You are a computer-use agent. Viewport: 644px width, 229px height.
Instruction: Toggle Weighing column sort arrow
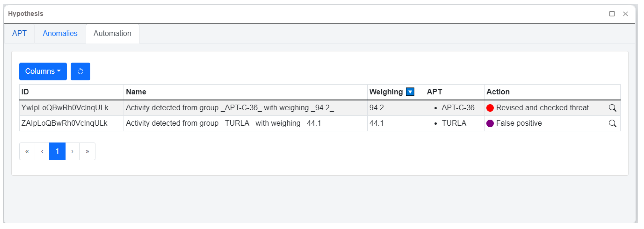410,92
